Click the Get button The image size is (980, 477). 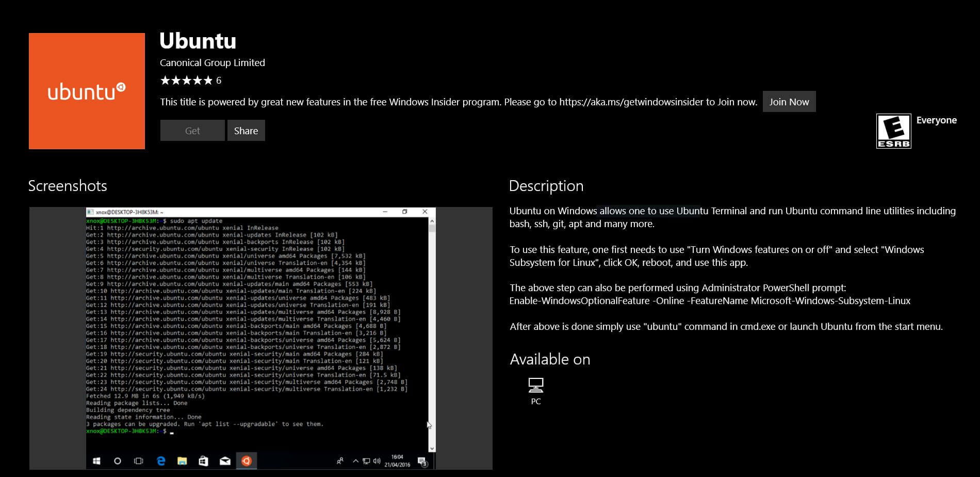[x=192, y=131]
